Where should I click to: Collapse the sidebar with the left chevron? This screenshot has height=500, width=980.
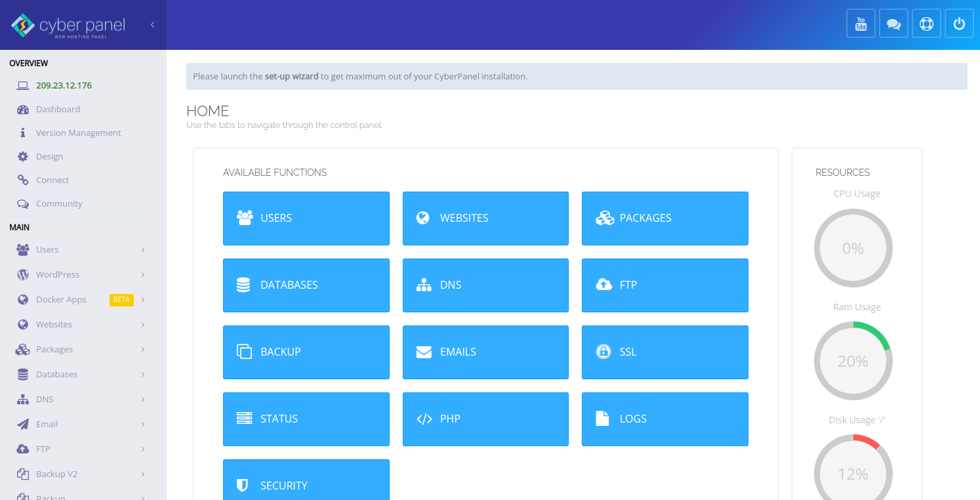(152, 25)
